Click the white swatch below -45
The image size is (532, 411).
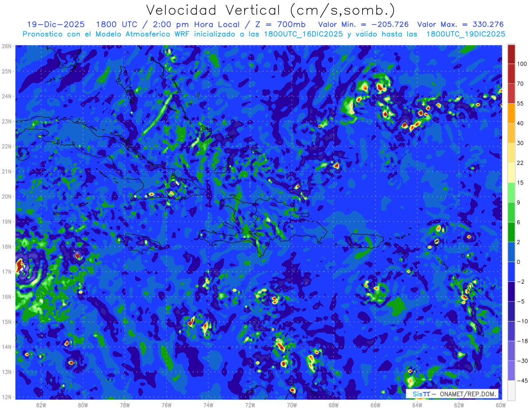pyautogui.click(x=511, y=390)
